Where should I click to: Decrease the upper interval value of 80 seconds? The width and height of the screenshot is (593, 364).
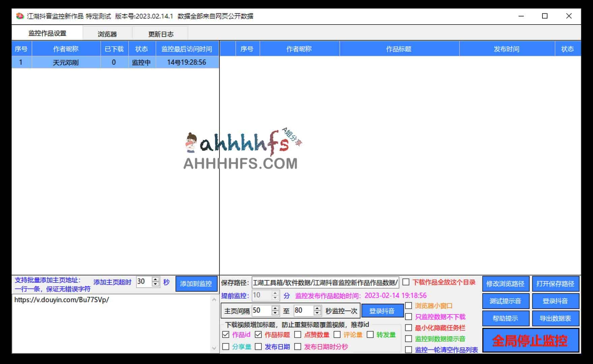coord(317,313)
